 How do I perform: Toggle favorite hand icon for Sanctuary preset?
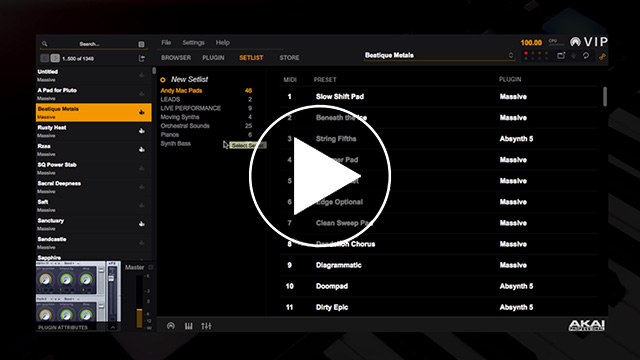142,224
